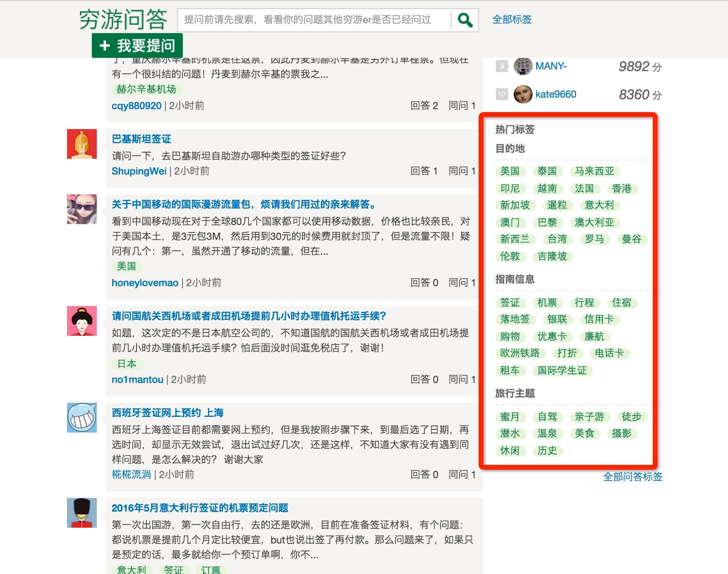Select the 日本 tag under question
This screenshot has height=574, width=728.
[127, 364]
